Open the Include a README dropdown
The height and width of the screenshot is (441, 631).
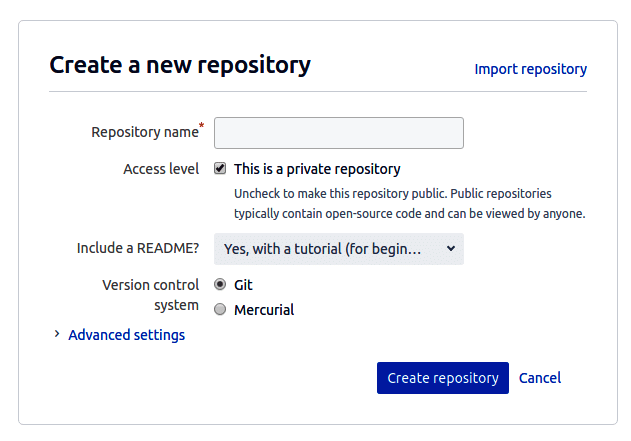tap(338, 249)
